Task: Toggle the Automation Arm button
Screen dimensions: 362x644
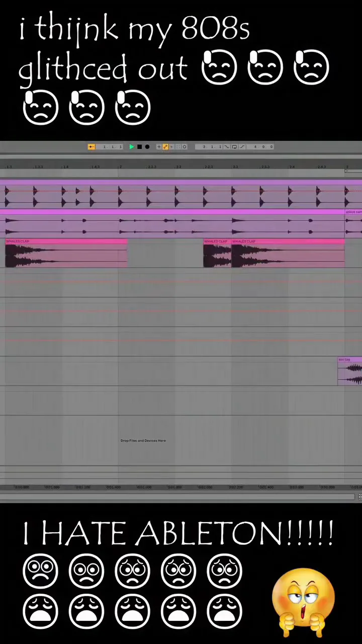Action: pos(164,147)
